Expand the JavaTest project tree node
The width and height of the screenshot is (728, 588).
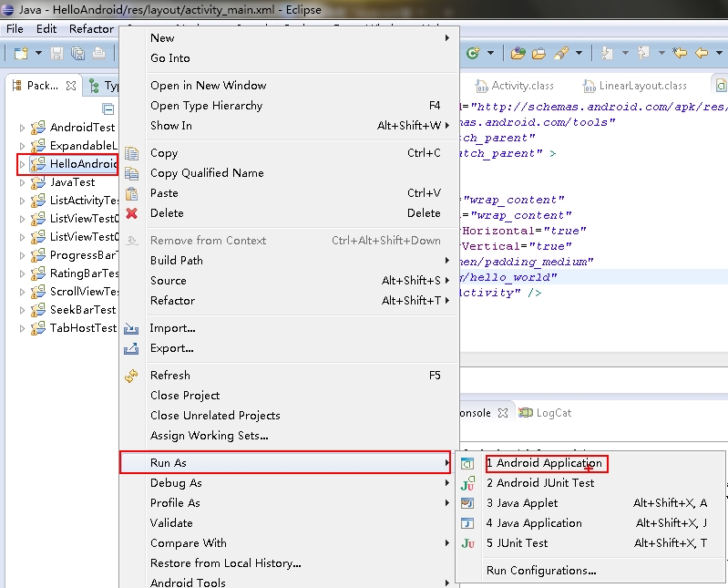point(23,182)
